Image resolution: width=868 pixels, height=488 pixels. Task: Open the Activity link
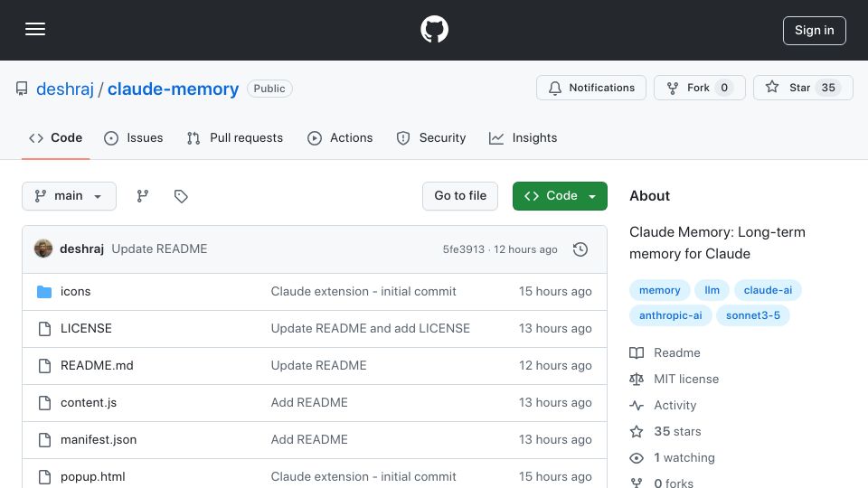click(663, 406)
